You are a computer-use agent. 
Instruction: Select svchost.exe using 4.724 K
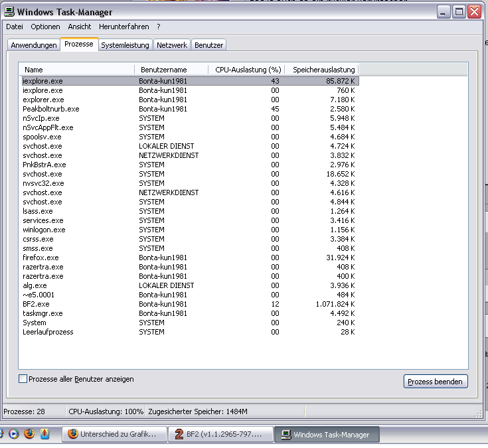(x=190, y=146)
